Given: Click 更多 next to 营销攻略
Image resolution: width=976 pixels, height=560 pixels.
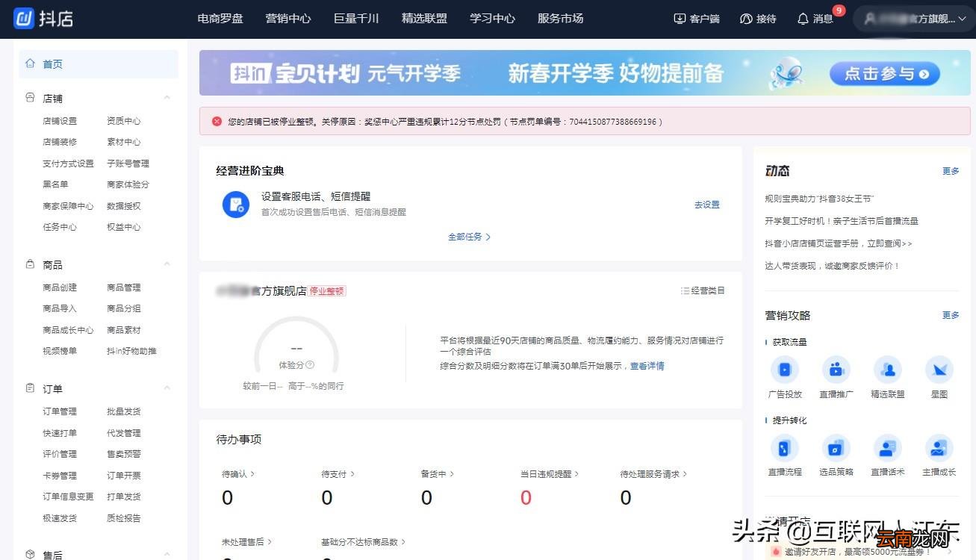Looking at the screenshot, I should coord(951,315).
